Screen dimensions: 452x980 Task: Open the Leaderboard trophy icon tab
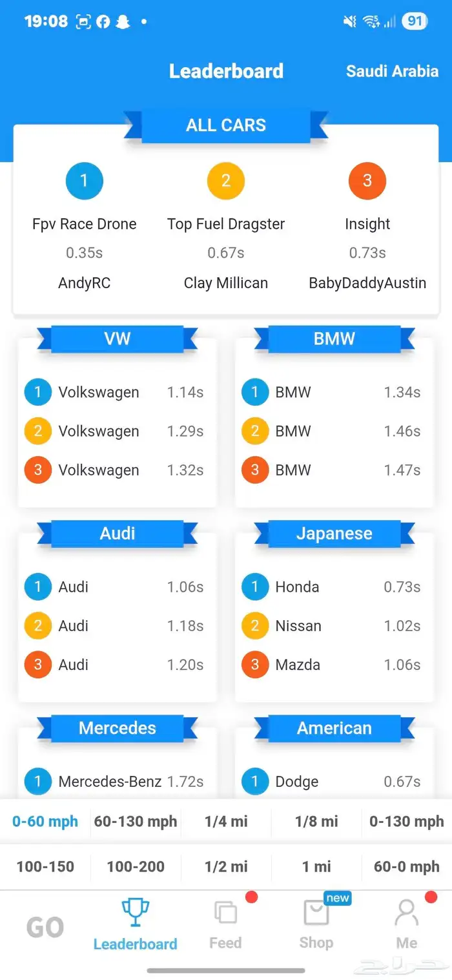(x=135, y=913)
